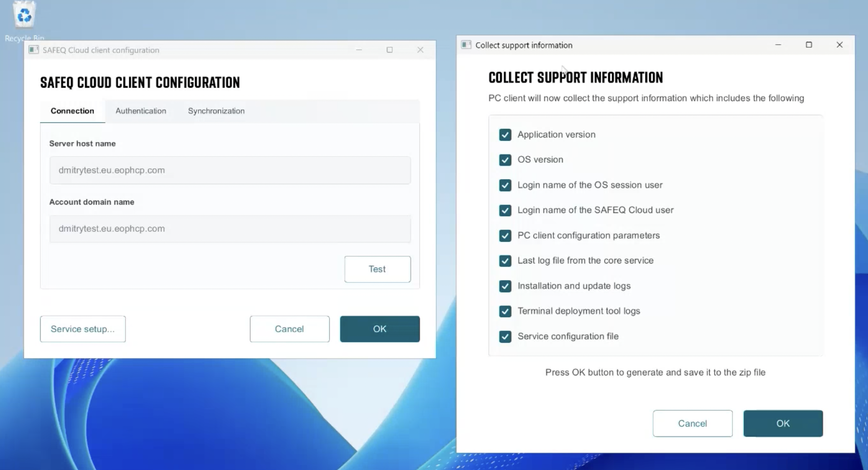The image size is (868, 470).
Task: Cancel the Collect support information dialog
Action: pos(693,423)
